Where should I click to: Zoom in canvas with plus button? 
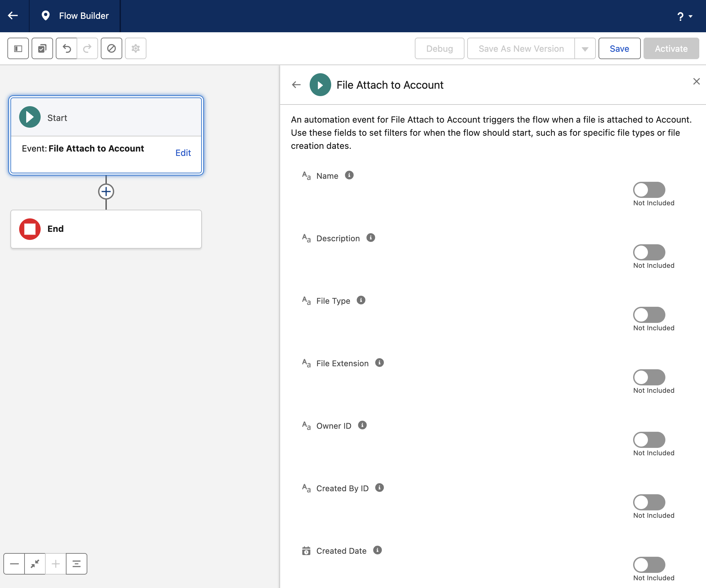click(x=56, y=564)
